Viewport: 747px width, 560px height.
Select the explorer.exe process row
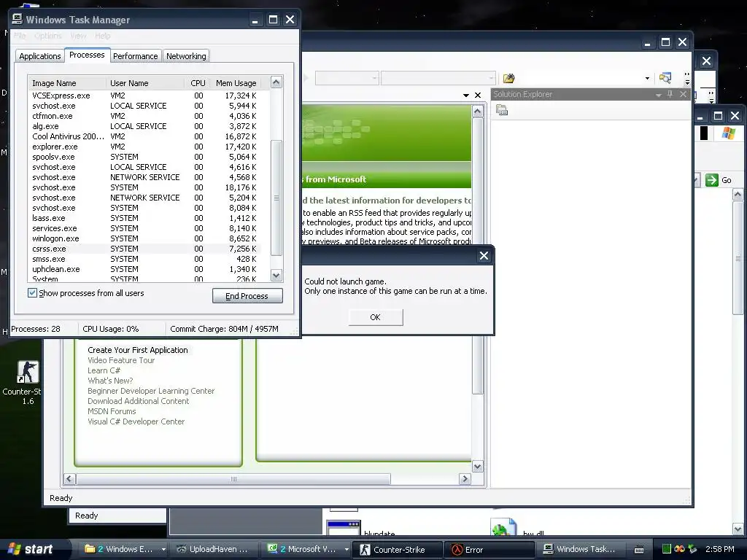[145, 147]
